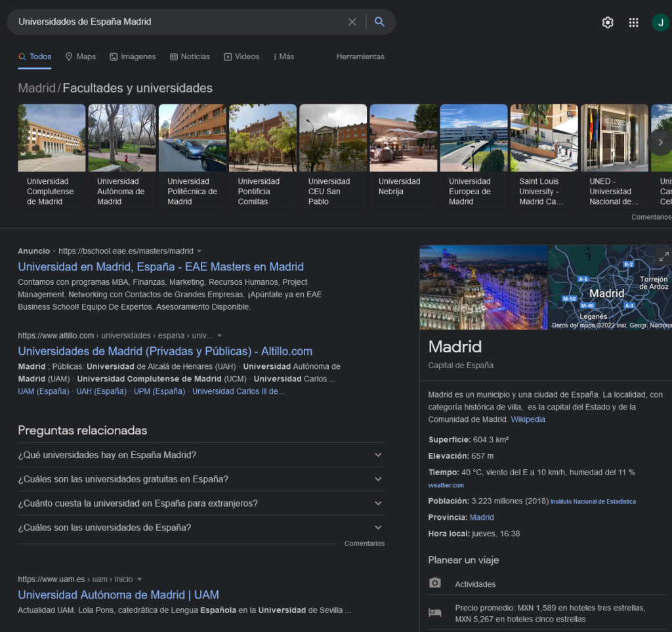Switch to the Maps tab
The image size is (672, 632).
[81, 56]
